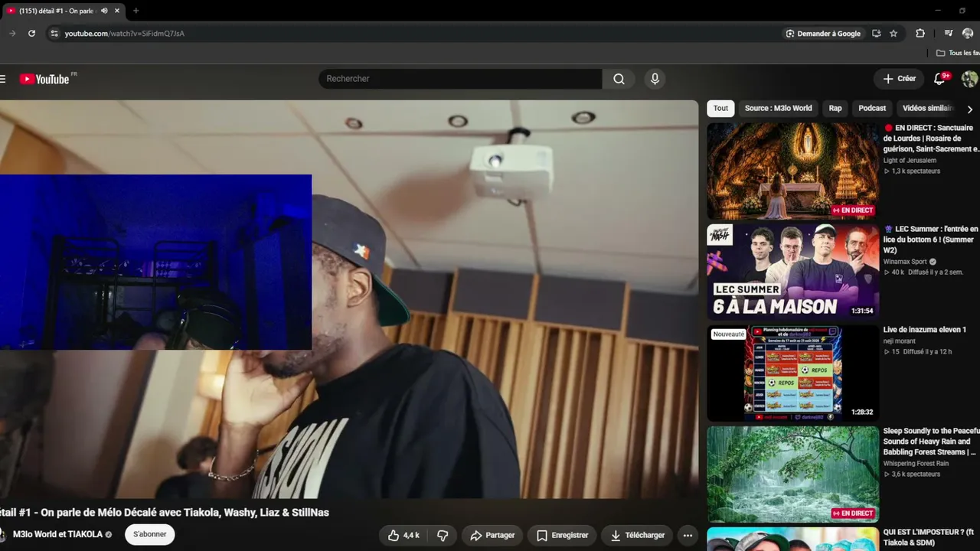The image size is (980, 551).
Task: Select the Source : M3lo World chip
Action: click(x=778, y=109)
